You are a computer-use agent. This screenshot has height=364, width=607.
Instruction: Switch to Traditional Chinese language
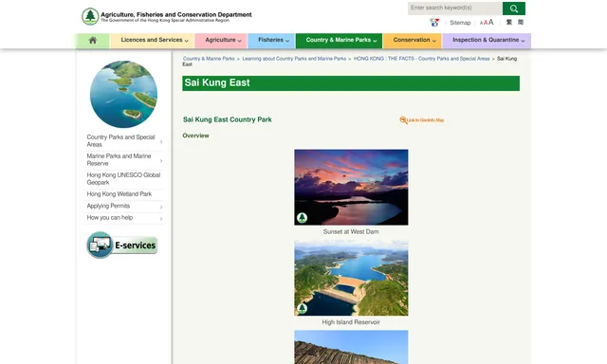[509, 23]
